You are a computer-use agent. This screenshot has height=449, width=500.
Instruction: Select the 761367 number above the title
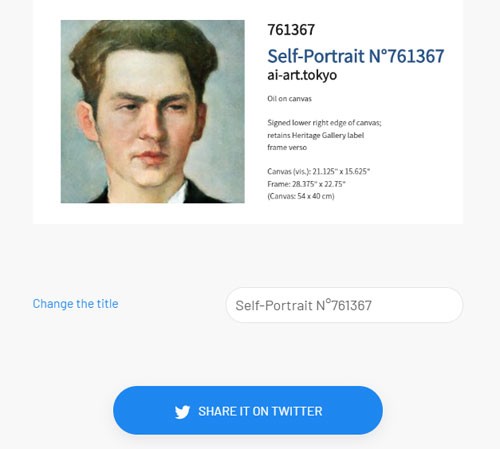point(291,30)
